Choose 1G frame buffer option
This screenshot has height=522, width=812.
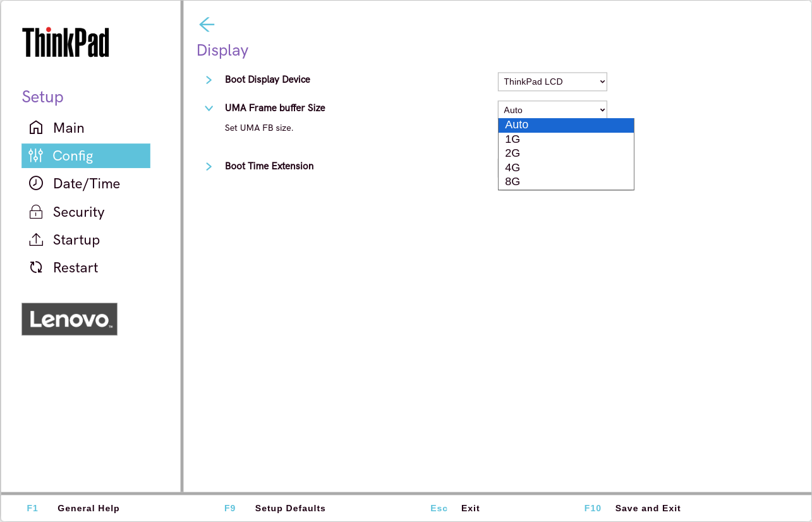(x=566, y=139)
